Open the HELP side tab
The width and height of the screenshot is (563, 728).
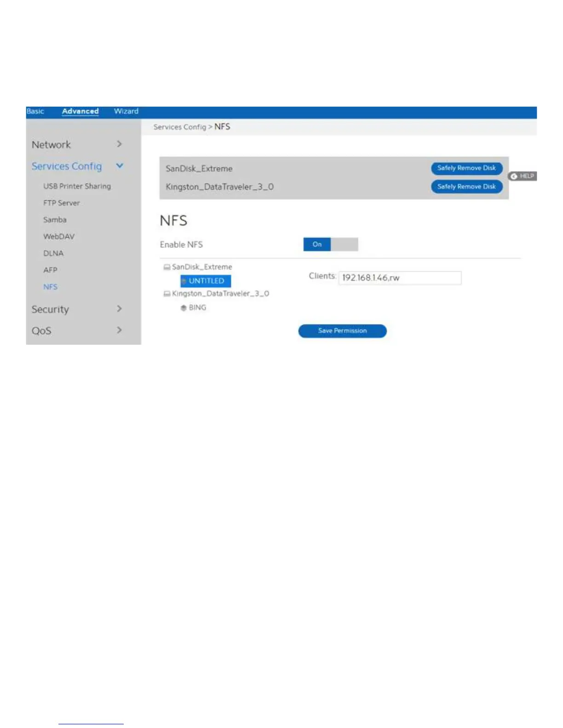tap(522, 176)
